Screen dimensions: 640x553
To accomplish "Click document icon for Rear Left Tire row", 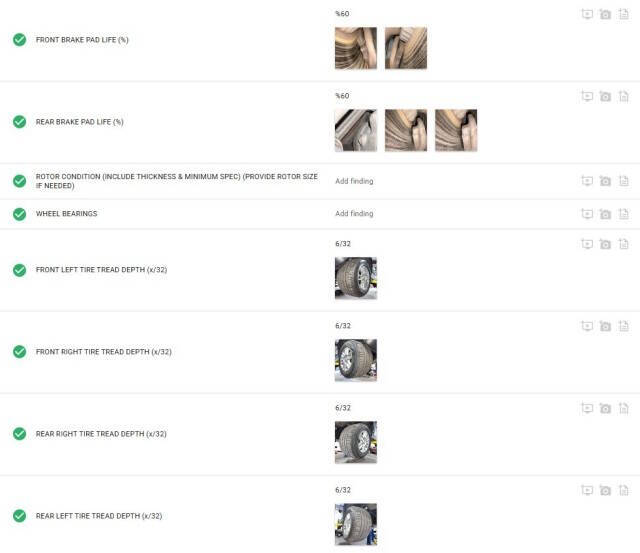I will [x=624, y=490].
